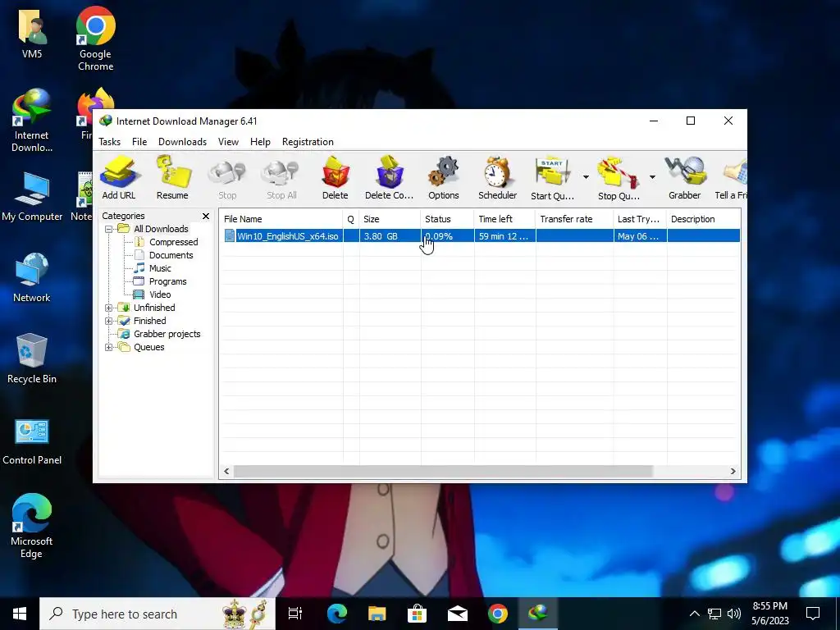Open the File menu
Screen dimensions: 840x630
coord(139,142)
